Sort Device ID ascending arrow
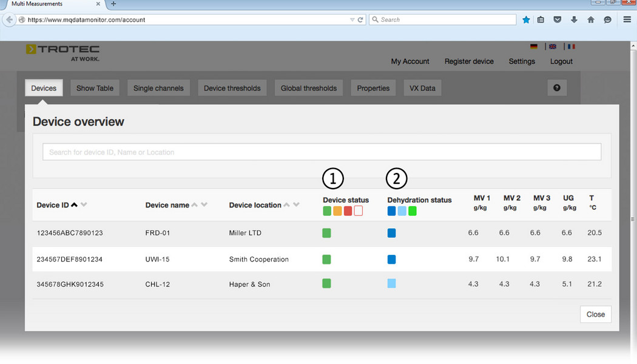Screen dimensions: 637x364 click(x=74, y=205)
